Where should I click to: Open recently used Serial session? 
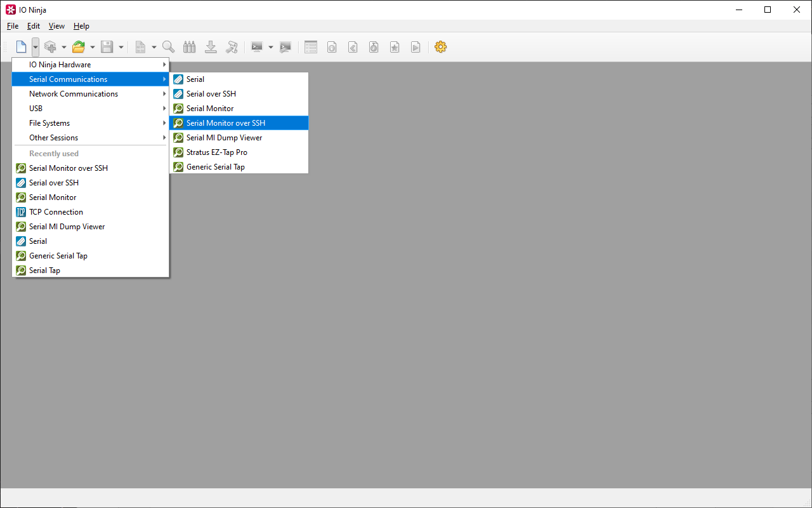point(91,241)
